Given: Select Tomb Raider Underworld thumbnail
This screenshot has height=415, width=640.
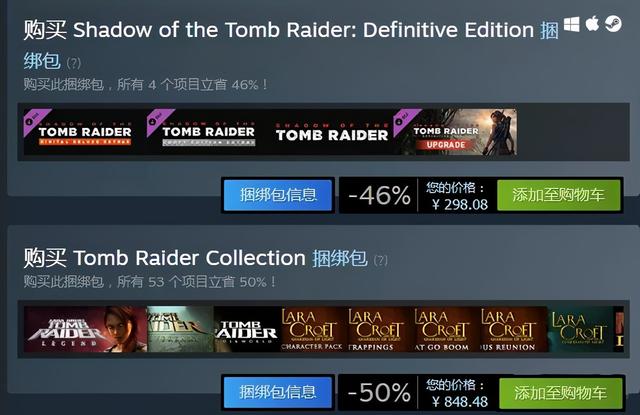Looking at the screenshot, I should [247, 329].
